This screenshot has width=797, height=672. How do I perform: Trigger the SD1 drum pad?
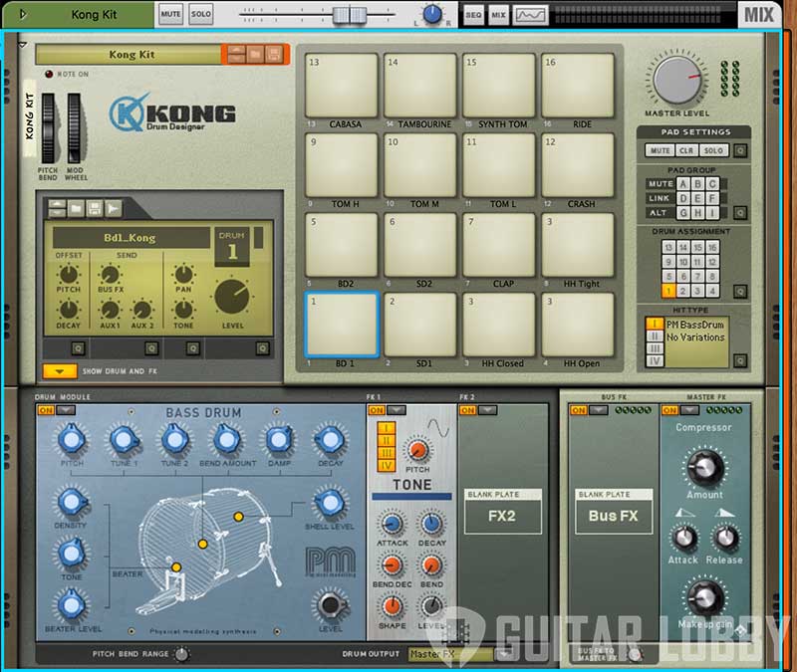[419, 325]
